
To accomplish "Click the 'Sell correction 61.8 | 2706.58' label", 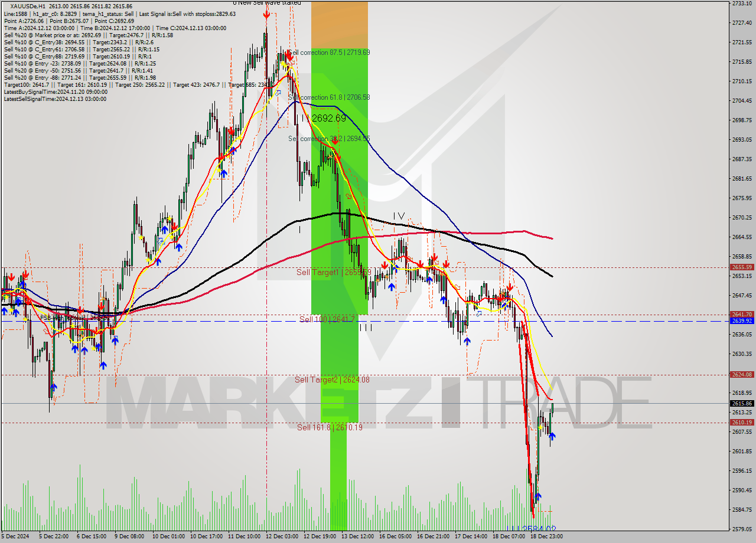I will 329,97.
